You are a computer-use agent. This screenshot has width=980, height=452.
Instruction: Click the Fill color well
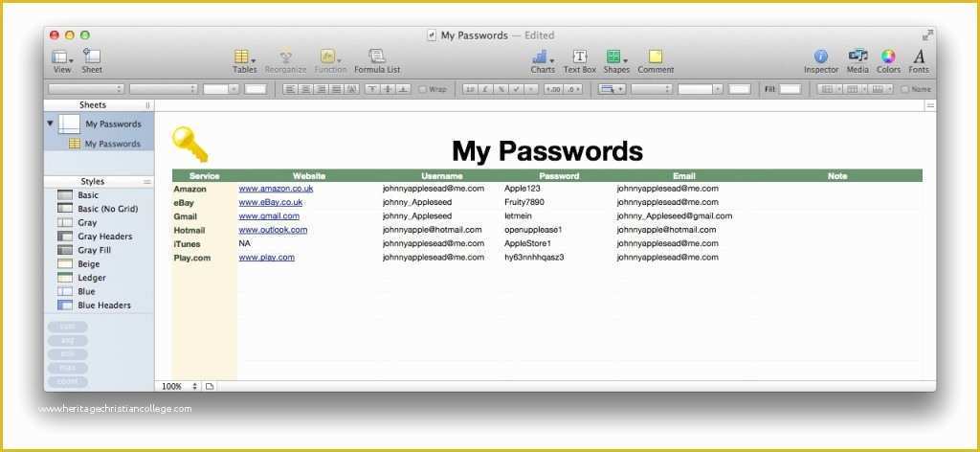(x=790, y=89)
